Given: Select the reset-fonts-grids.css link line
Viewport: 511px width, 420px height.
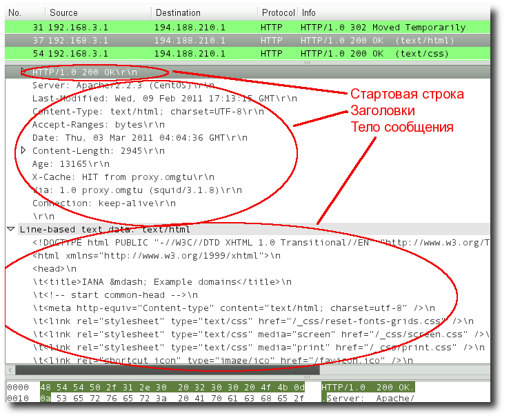Looking at the screenshot, I should [253, 321].
